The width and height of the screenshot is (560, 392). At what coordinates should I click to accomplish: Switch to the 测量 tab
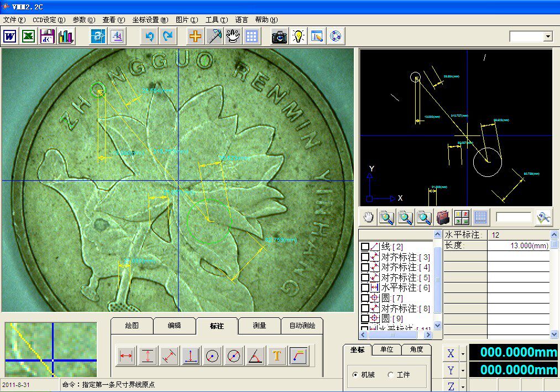pos(259,326)
